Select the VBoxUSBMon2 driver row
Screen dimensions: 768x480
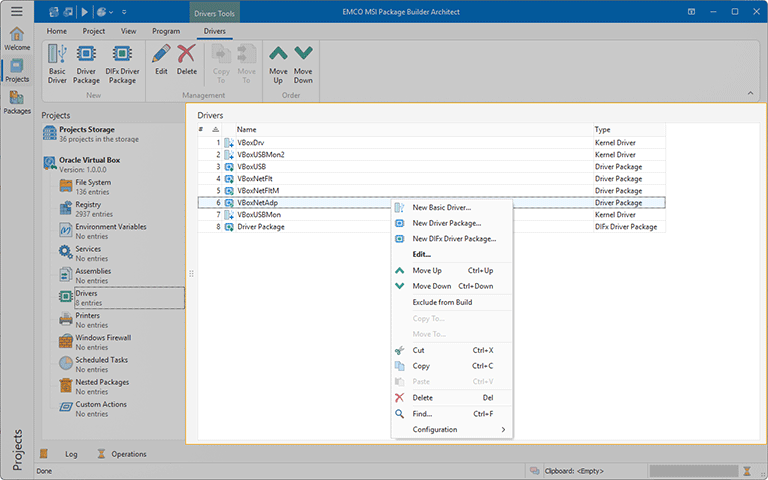[x=260, y=155]
